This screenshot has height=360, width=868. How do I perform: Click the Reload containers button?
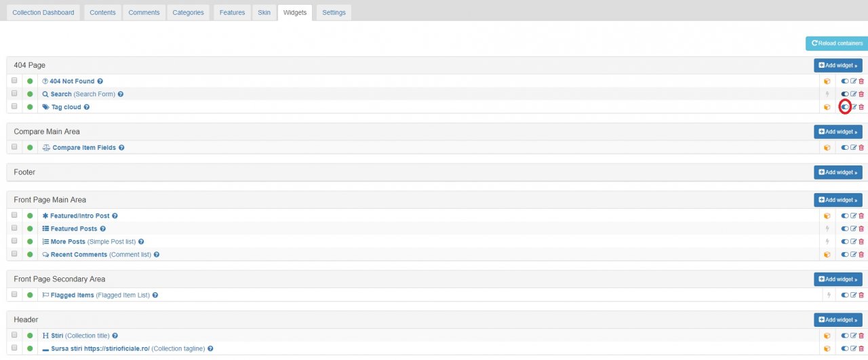coord(837,43)
